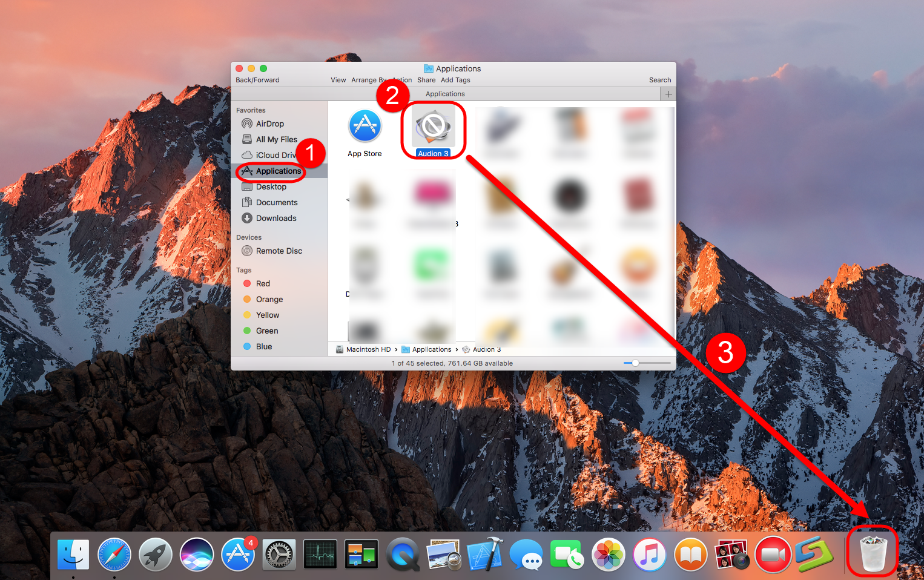
Task: Select the Audion 3 application icon
Action: pos(433,127)
